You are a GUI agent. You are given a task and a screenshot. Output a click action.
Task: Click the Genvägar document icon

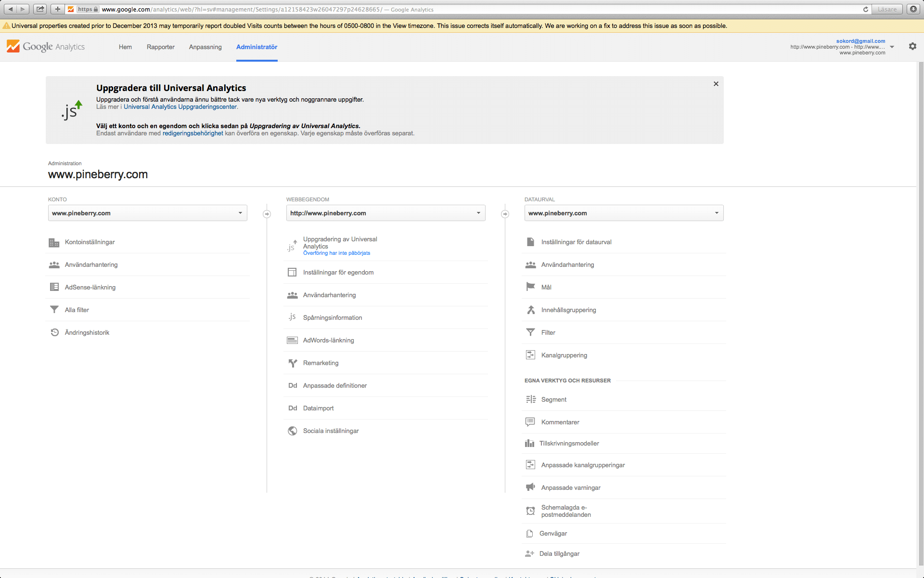[529, 533]
